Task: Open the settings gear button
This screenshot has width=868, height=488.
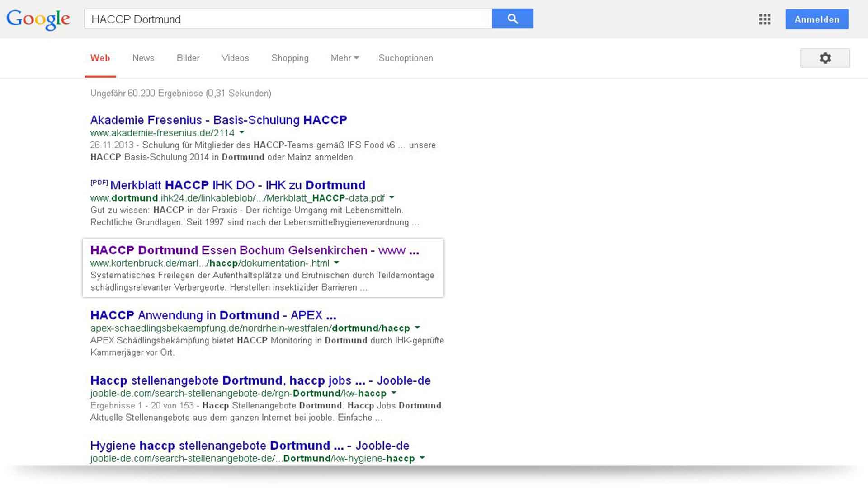Action: pyautogui.click(x=825, y=58)
